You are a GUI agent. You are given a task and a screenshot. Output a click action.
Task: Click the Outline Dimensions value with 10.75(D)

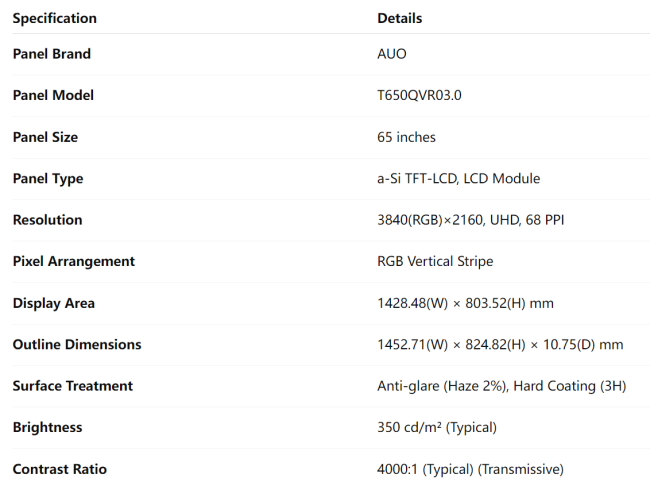click(500, 344)
